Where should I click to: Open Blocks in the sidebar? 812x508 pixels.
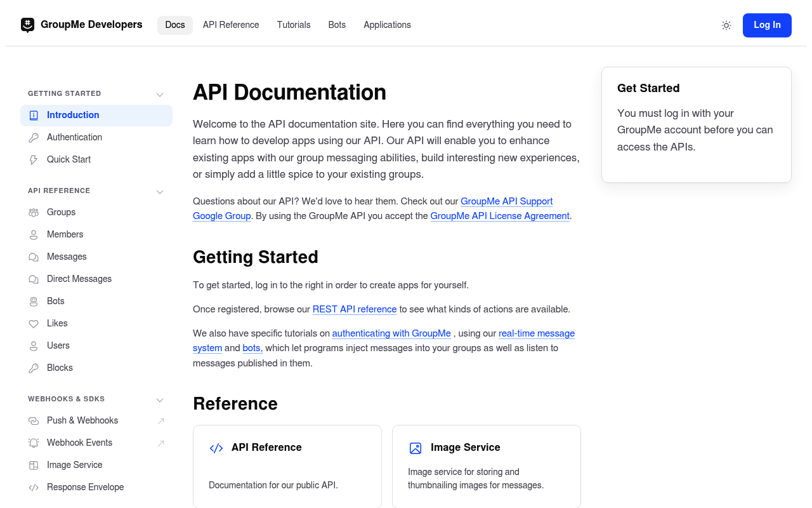click(x=96, y=368)
